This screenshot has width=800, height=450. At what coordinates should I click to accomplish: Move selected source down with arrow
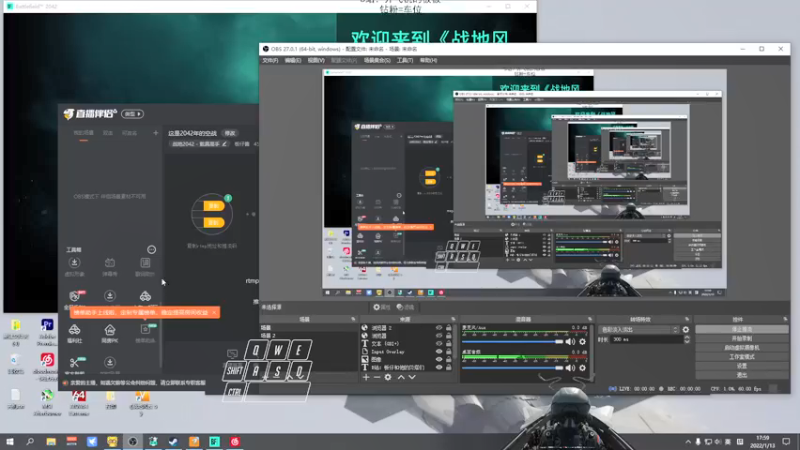(412, 378)
